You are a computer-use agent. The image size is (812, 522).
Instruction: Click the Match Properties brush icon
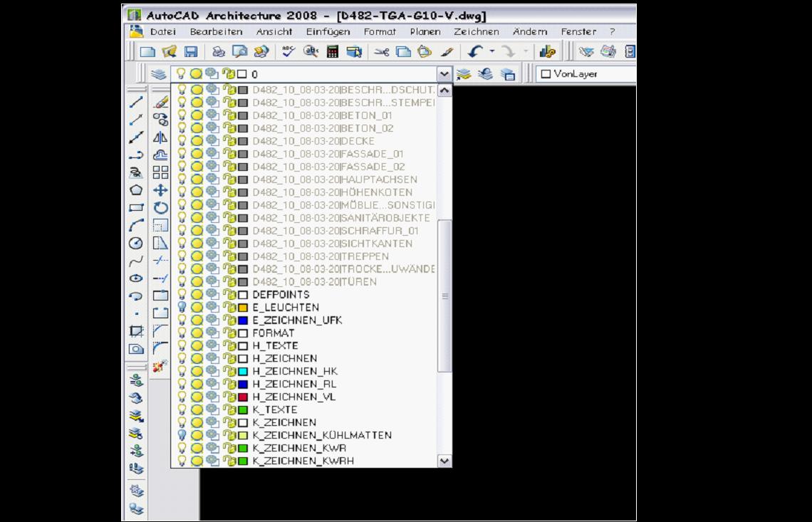tap(447, 51)
